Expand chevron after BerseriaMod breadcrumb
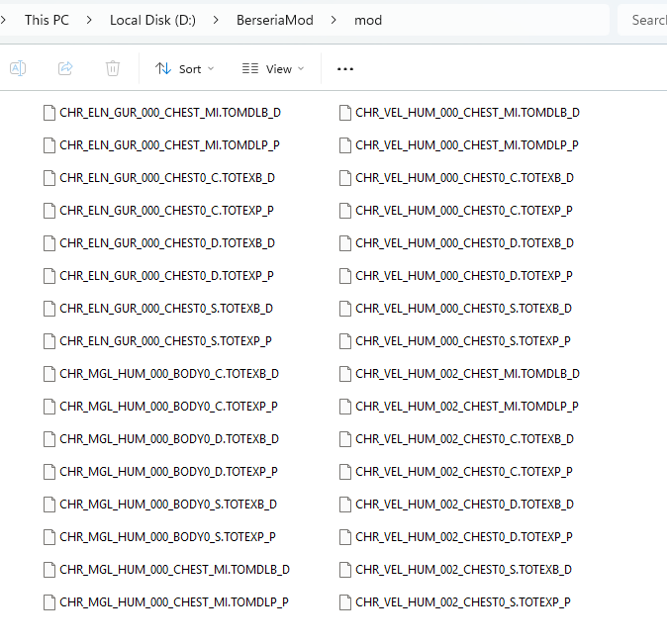667x644 pixels. click(333, 20)
